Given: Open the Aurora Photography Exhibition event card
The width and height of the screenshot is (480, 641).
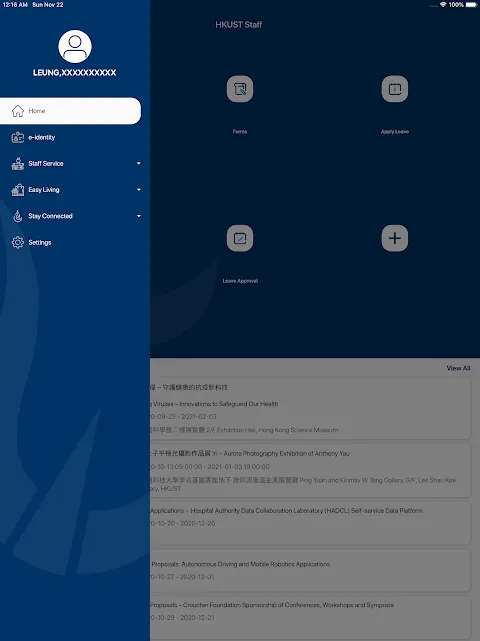Looking at the screenshot, I should (310, 471).
